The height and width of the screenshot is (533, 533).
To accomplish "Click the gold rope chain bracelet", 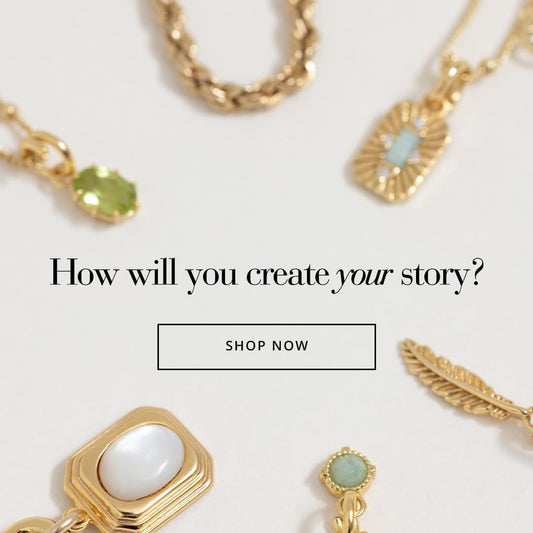I will 237,54.
